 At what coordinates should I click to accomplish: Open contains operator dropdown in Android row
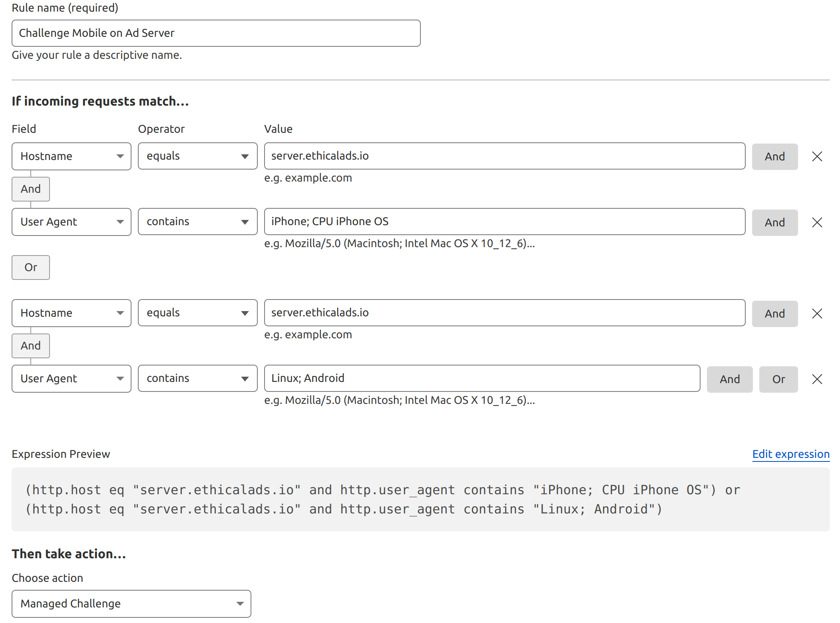pos(197,378)
